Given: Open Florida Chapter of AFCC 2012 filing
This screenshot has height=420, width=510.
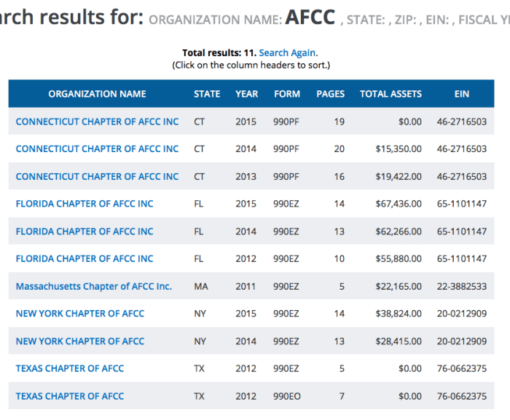Looking at the screenshot, I should click(x=85, y=258).
